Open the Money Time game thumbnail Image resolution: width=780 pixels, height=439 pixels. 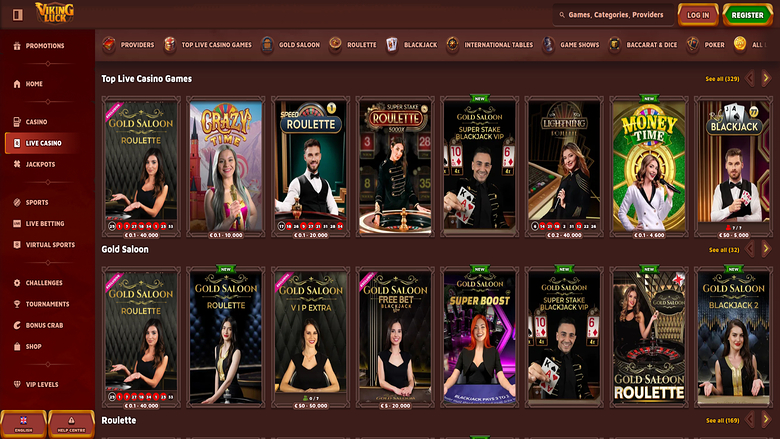(649, 167)
